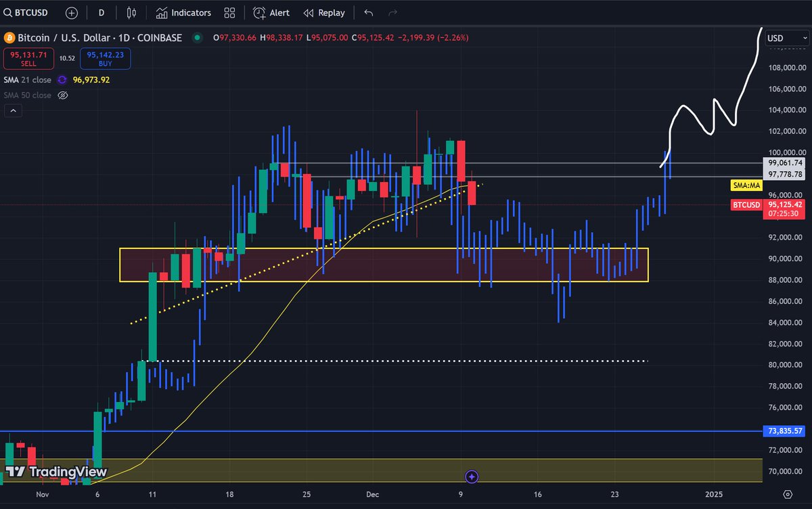Click the open price O97,330.66
Screen dimensions: 812x509
click(235, 38)
